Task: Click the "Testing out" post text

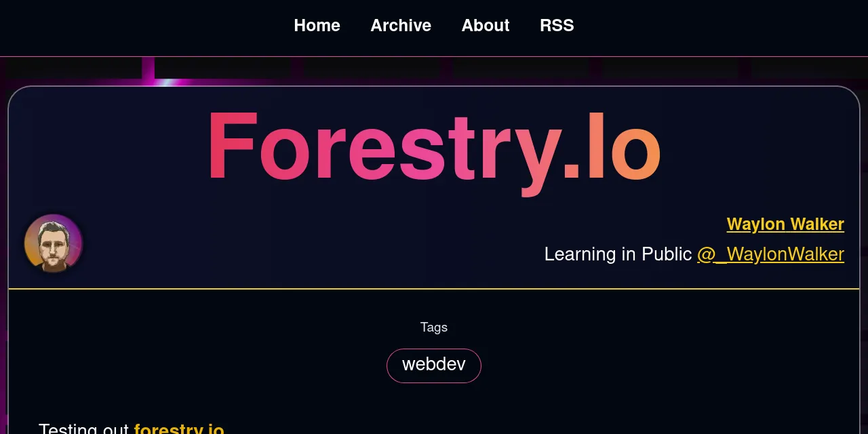Action: pos(83,427)
